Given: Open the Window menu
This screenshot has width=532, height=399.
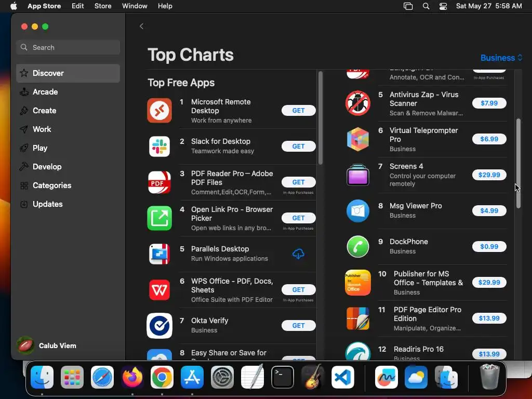Looking at the screenshot, I should [x=135, y=6].
